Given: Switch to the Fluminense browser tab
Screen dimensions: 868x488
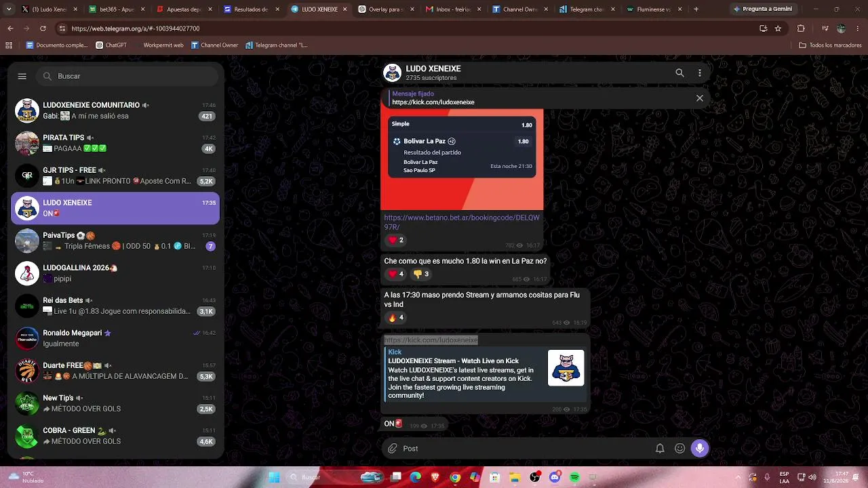Looking at the screenshot, I should pyautogui.click(x=653, y=9).
